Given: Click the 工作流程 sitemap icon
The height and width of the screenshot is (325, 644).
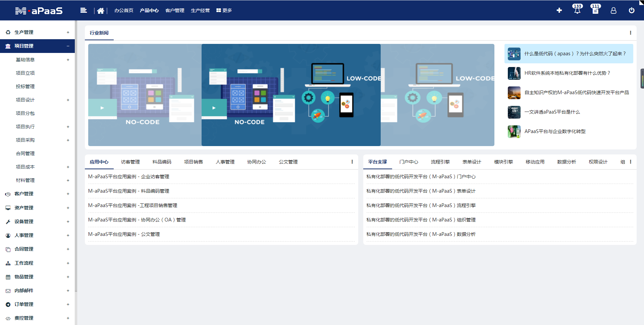Looking at the screenshot, I should [x=8, y=263].
